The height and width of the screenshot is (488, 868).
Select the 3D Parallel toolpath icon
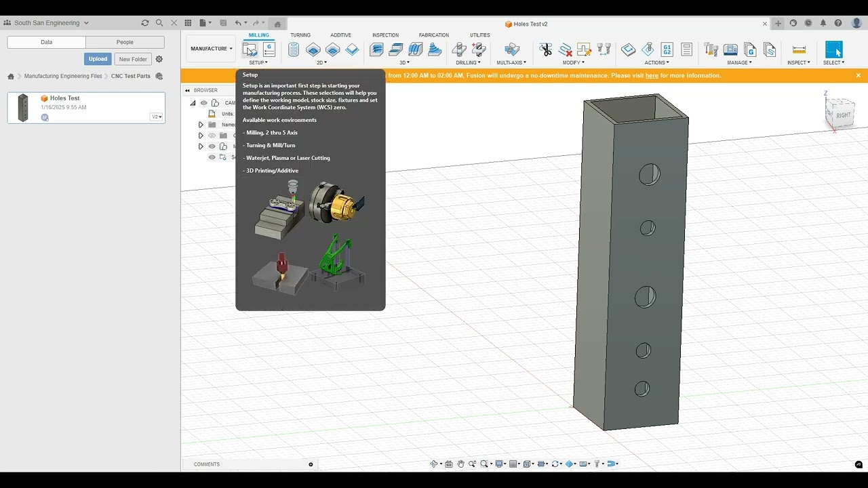coord(416,49)
